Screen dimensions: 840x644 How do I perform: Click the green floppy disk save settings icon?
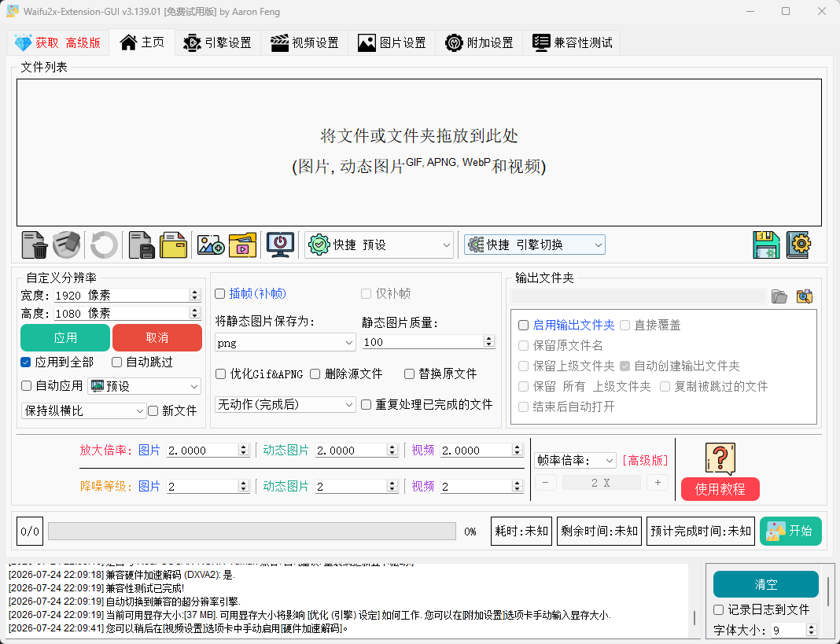[766, 245]
